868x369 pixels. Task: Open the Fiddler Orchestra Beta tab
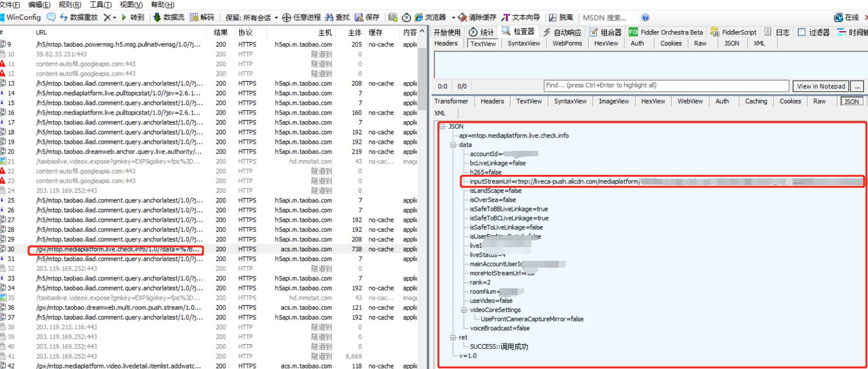pyautogui.click(x=666, y=32)
